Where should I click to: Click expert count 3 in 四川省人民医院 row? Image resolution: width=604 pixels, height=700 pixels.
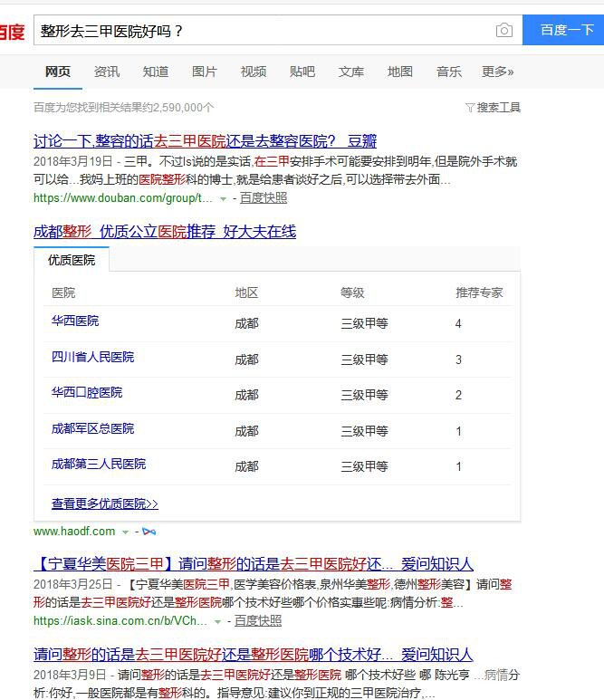[x=458, y=360]
